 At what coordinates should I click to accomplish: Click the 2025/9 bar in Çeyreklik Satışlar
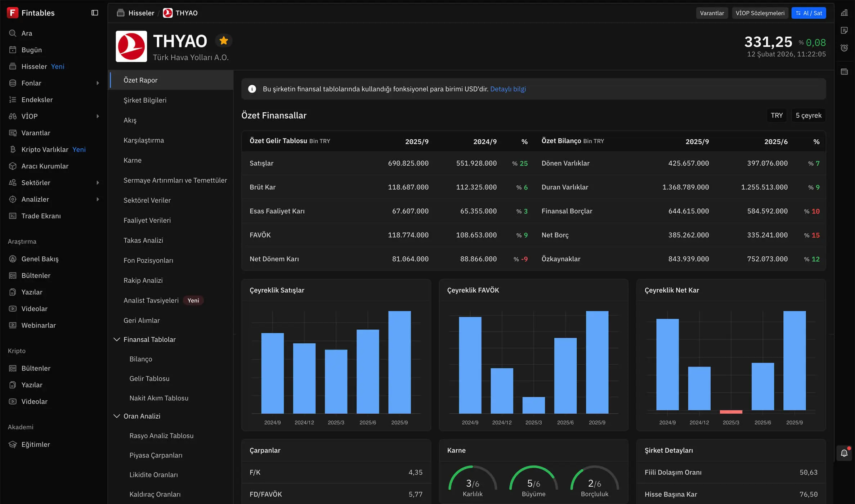(399, 362)
